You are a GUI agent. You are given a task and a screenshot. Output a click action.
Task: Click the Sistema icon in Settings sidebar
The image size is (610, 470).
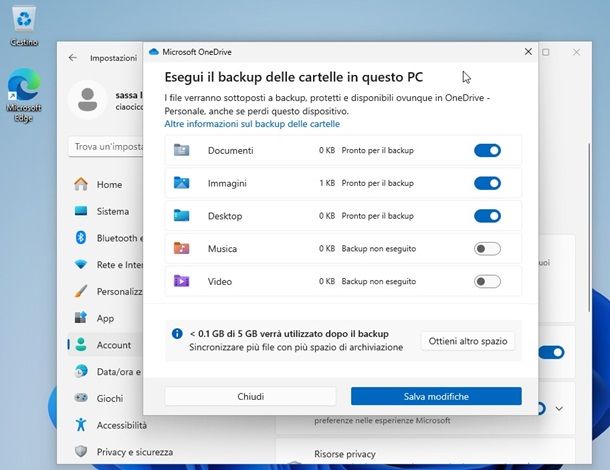(81, 211)
